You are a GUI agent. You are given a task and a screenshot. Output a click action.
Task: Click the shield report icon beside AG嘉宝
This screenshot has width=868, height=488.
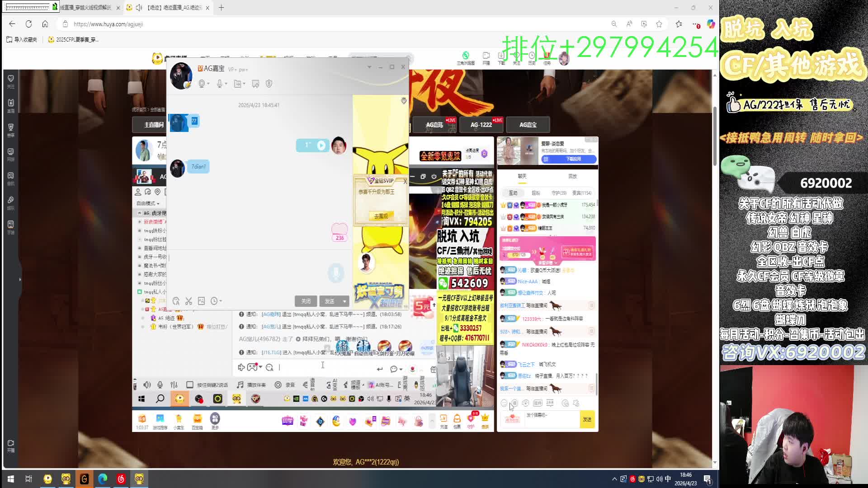pyautogui.click(x=269, y=84)
